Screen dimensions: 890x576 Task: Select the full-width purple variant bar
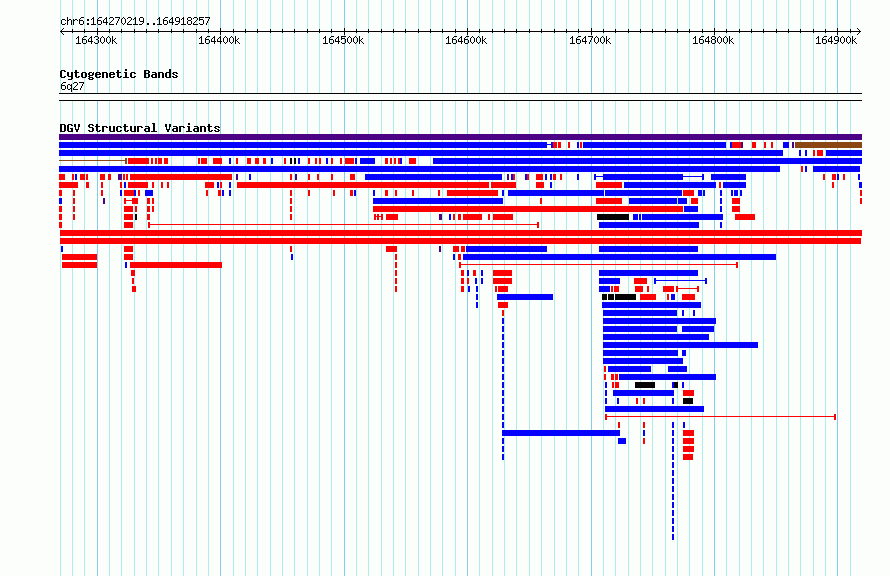click(460, 137)
